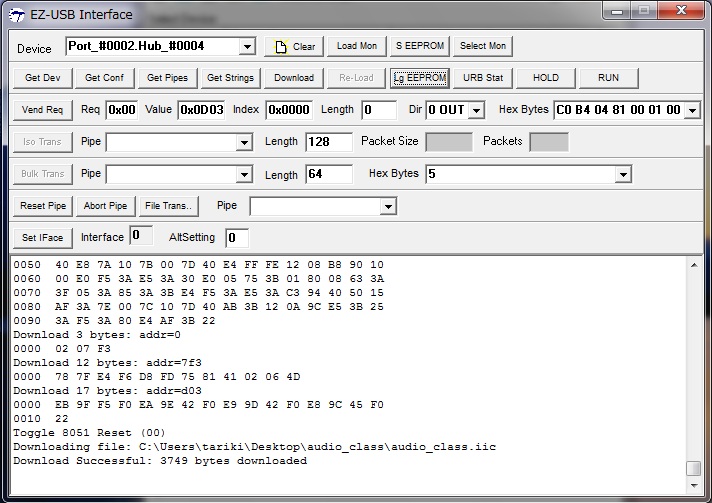Screen dimensions: 712x503
Task: Minimize the EZ-USB Interface window
Action: (x=617, y=10)
